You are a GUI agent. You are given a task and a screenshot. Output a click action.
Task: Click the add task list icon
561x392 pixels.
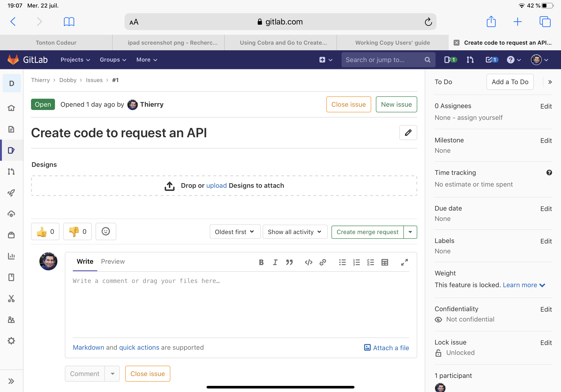tap(370, 262)
